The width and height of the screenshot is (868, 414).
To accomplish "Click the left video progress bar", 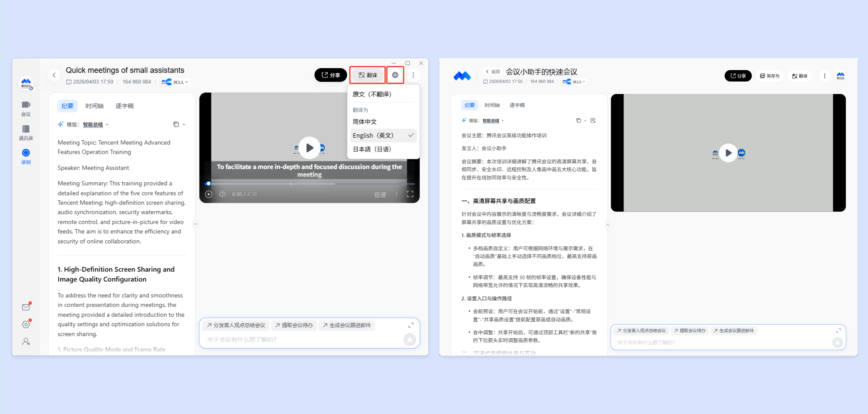I will (x=310, y=184).
